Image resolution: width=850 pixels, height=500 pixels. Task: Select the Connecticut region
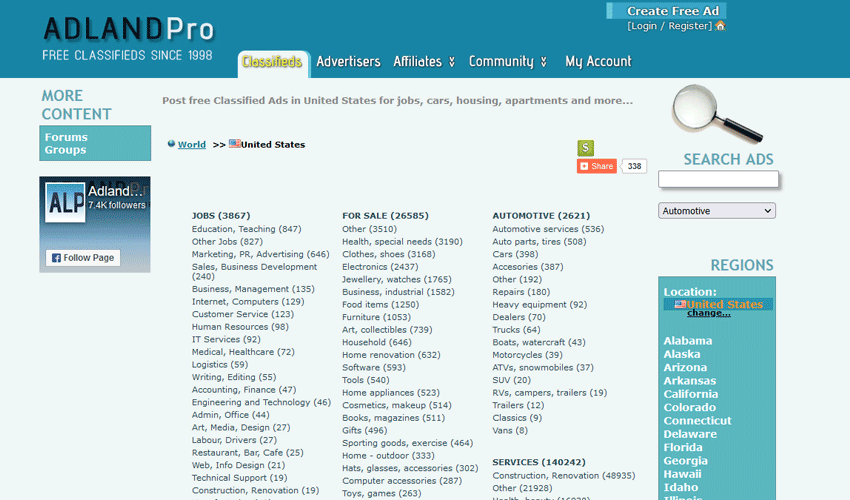697,421
